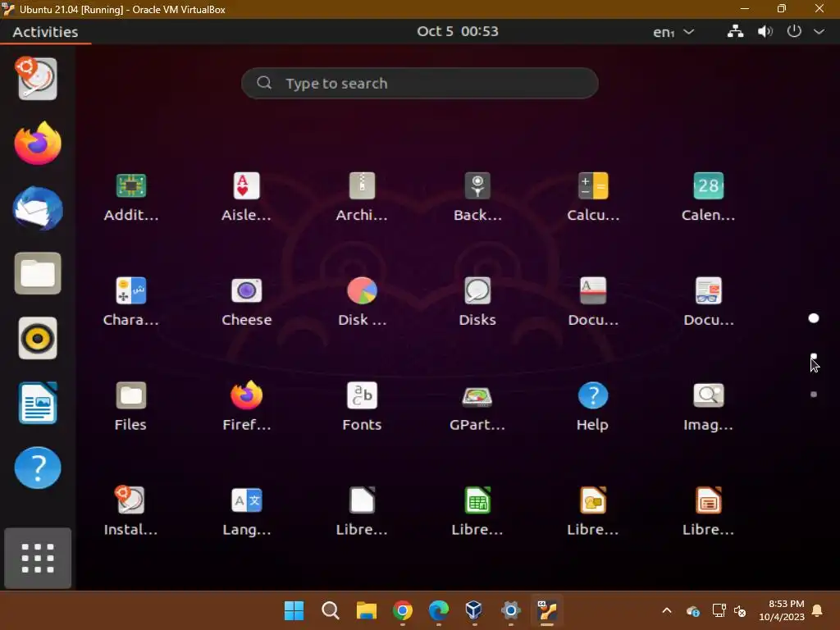This screenshot has width=840, height=630.
Task: Go to first app grid page dot
Action: tap(813, 318)
